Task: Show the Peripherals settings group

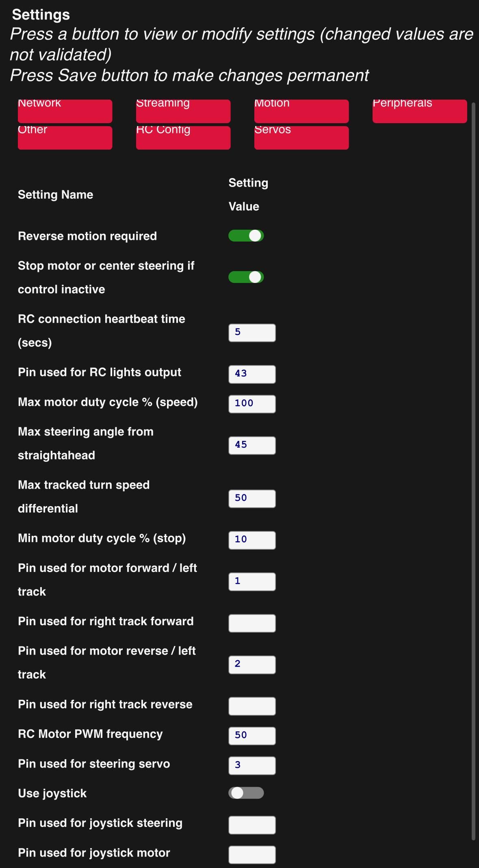Action: [x=420, y=111]
